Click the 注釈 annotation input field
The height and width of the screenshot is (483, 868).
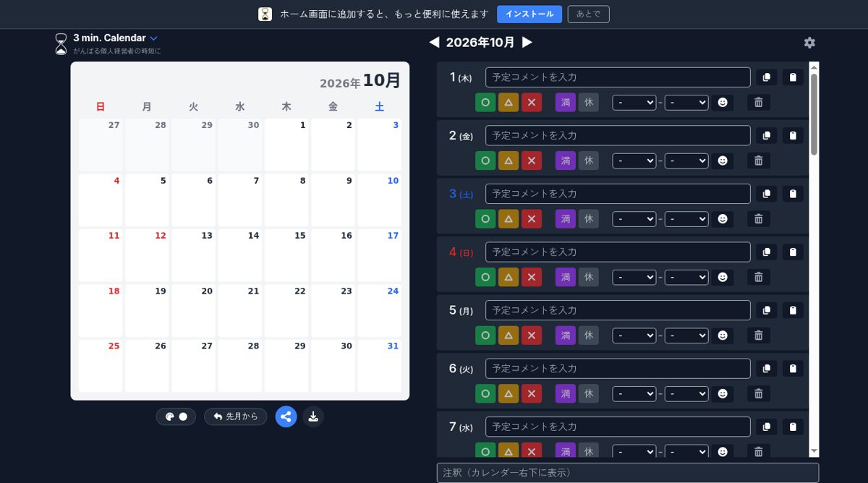click(628, 473)
